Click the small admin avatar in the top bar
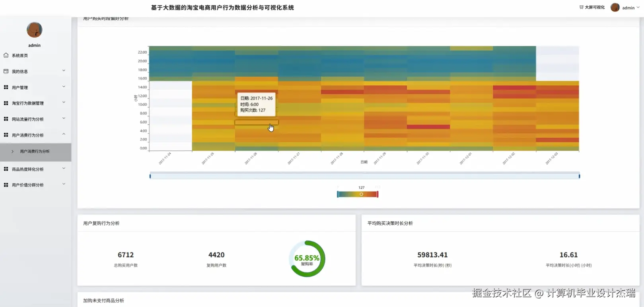This screenshot has height=307, width=644. (615, 8)
